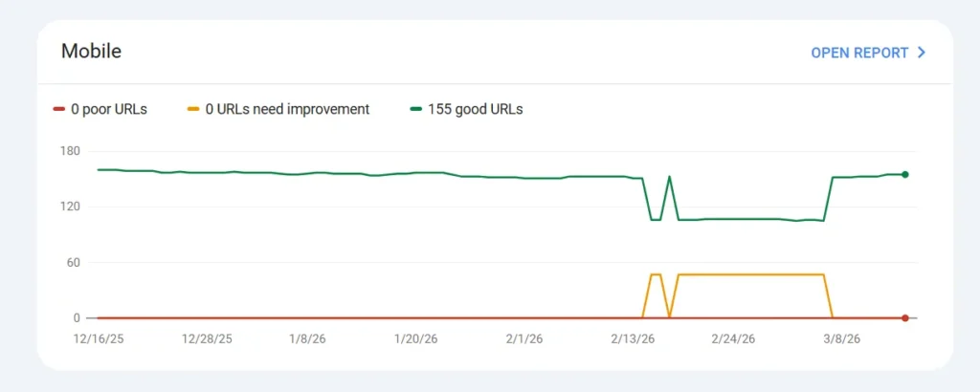The image size is (980, 392).
Task: Click the orange need improvement legend marker
Action: tap(193, 109)
